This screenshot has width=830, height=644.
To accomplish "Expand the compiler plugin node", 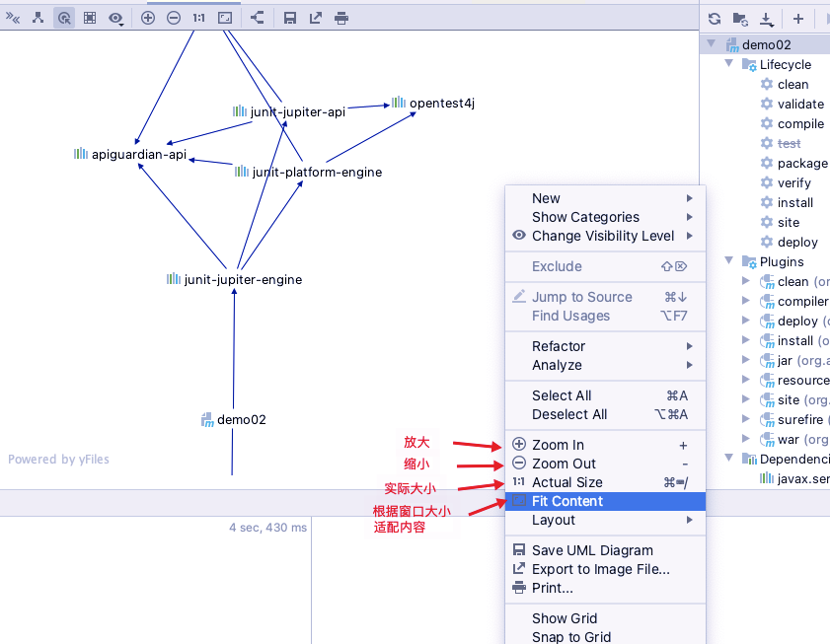I will [x=746, y=301].
